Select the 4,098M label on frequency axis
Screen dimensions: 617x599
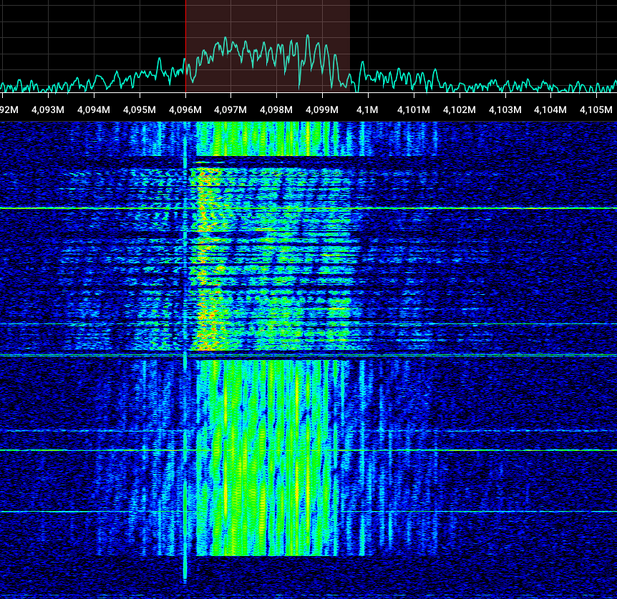(x=276, y=110)
